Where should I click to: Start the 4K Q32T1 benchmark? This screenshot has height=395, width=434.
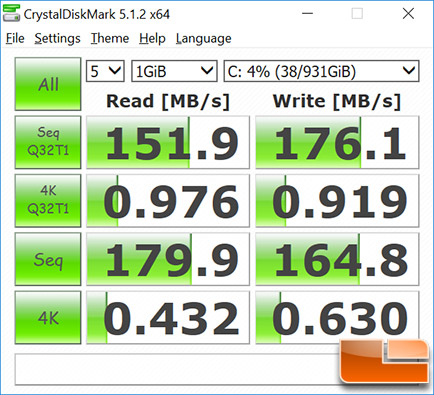tap(48, 201)
